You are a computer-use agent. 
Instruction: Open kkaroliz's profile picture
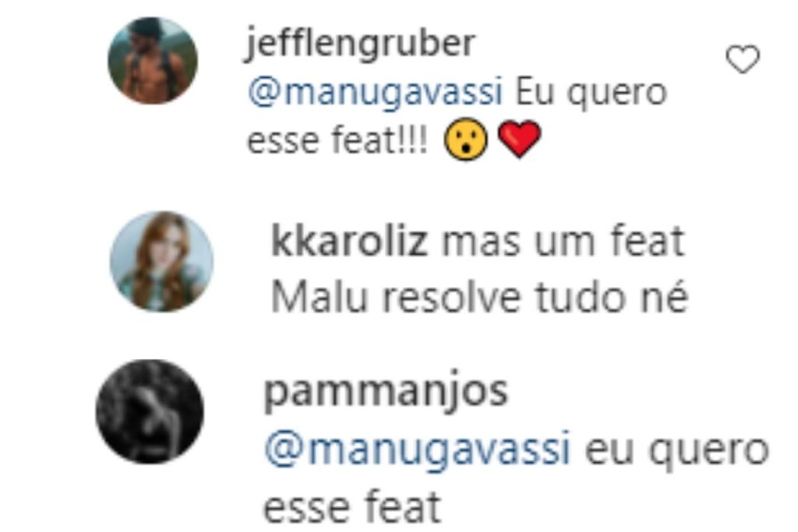tap(162, 262)
